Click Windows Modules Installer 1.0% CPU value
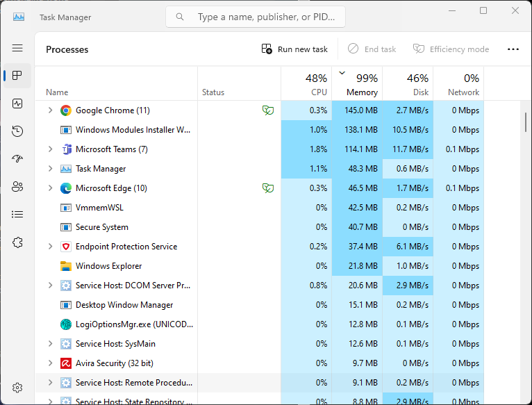Image resolution: width=532 pixels, height=405 pixels. point(318,130)
